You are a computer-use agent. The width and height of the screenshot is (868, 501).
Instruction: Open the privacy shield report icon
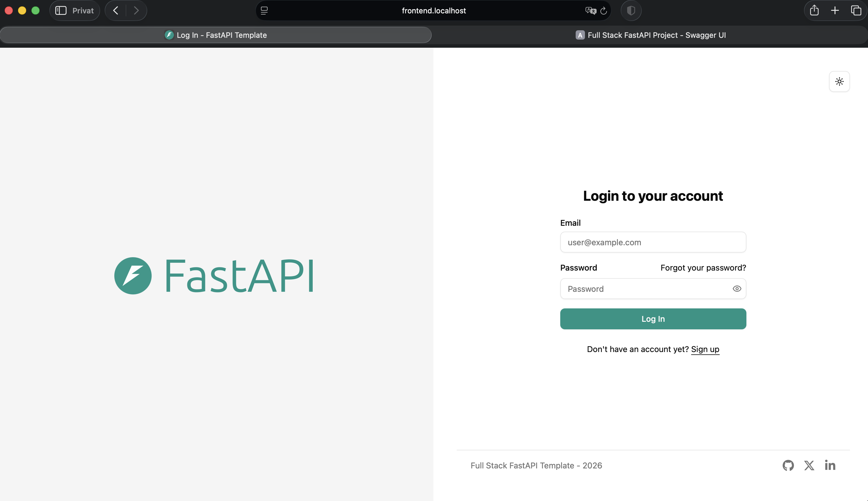coord(631,11)
